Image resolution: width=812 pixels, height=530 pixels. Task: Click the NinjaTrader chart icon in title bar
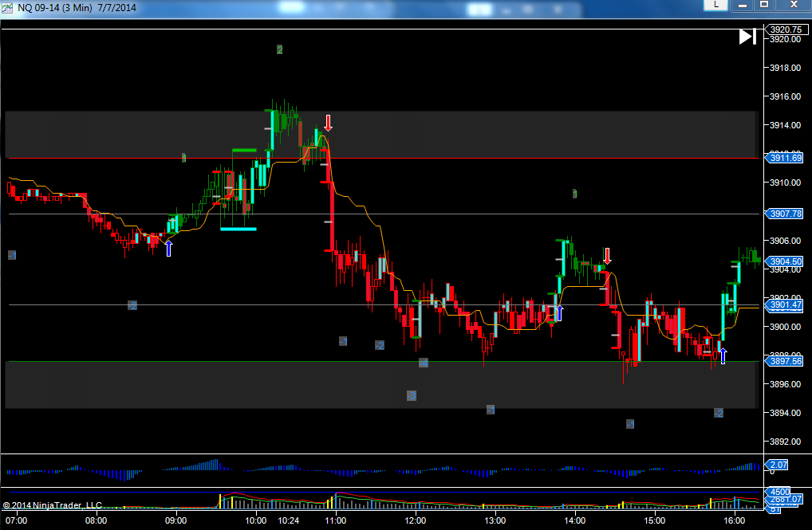coord(7,8)
